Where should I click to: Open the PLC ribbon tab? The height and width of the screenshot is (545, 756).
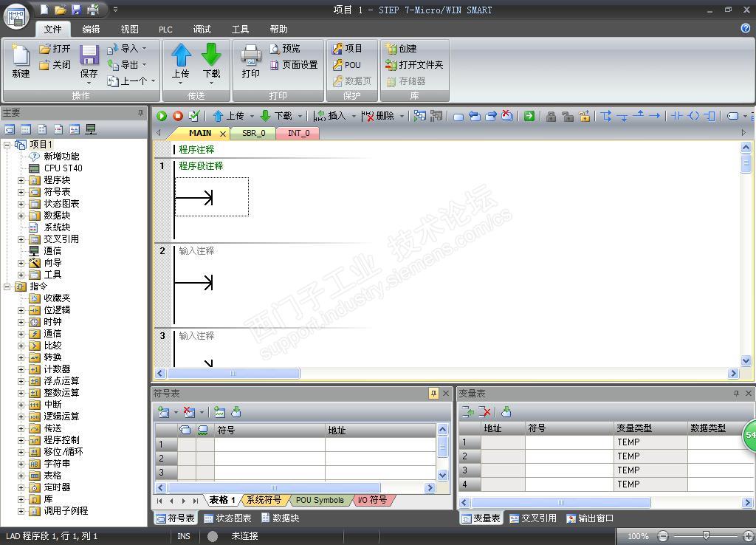pyautogui.click(x=165, y=29)
